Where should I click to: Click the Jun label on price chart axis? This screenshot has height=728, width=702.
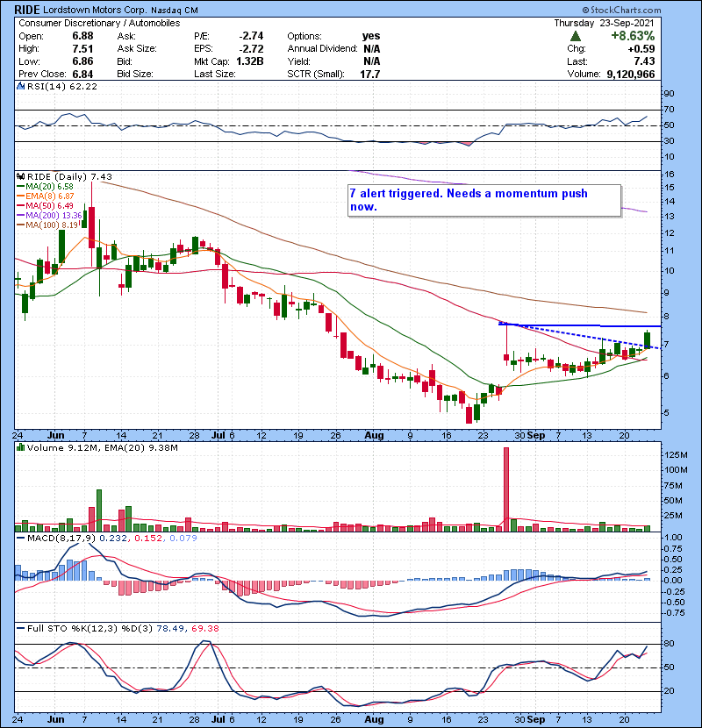coord(56,436)
